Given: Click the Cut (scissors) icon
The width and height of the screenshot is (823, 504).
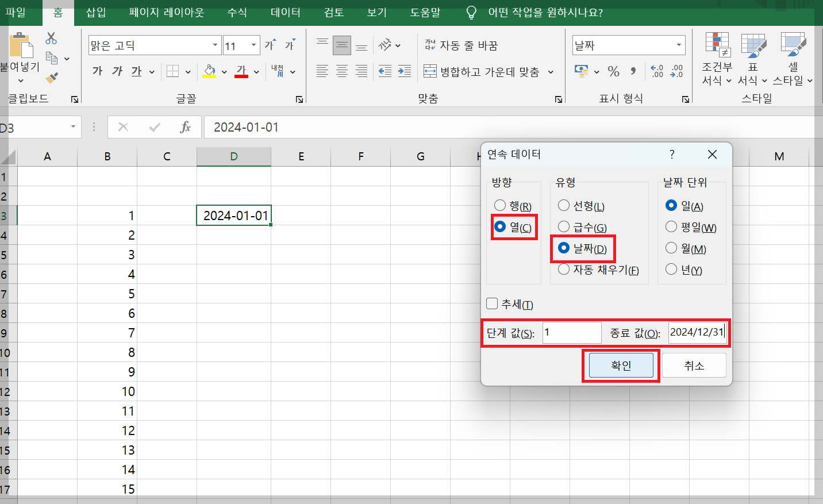Looking at the screenshot, I should tap(51, 37).
